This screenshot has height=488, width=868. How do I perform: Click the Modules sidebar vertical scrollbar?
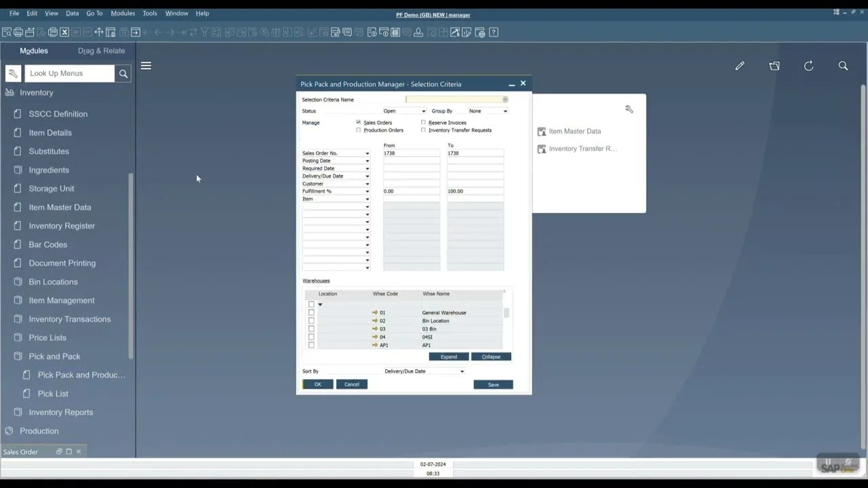click(131, 266)
